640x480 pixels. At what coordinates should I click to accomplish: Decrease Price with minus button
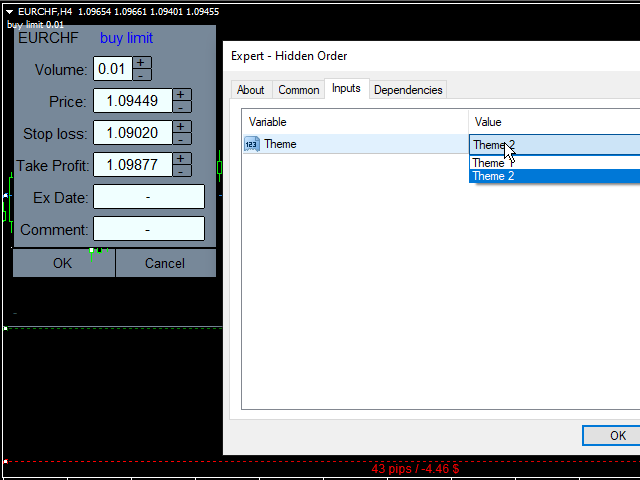pyautogui.click(x=182, y=107)
